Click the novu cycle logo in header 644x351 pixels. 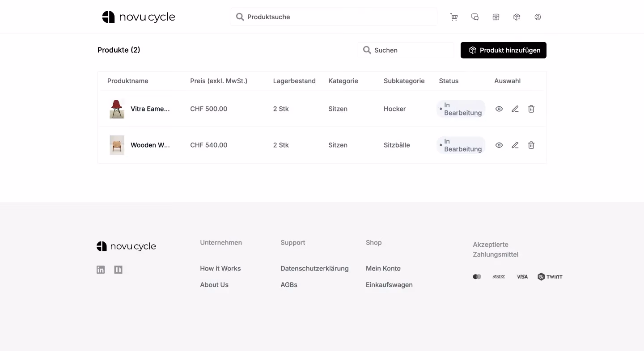point(139,17)
